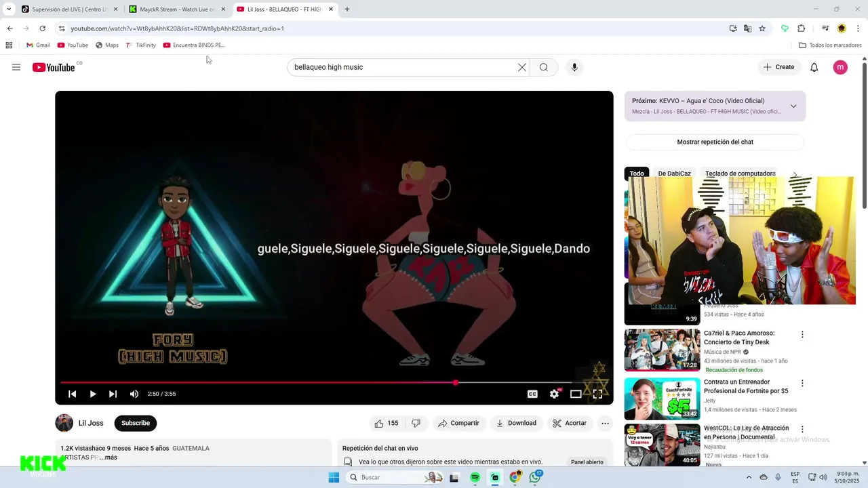Click Mostrar repetición del chat
This screenshot has height=488, width=868.
715,142
